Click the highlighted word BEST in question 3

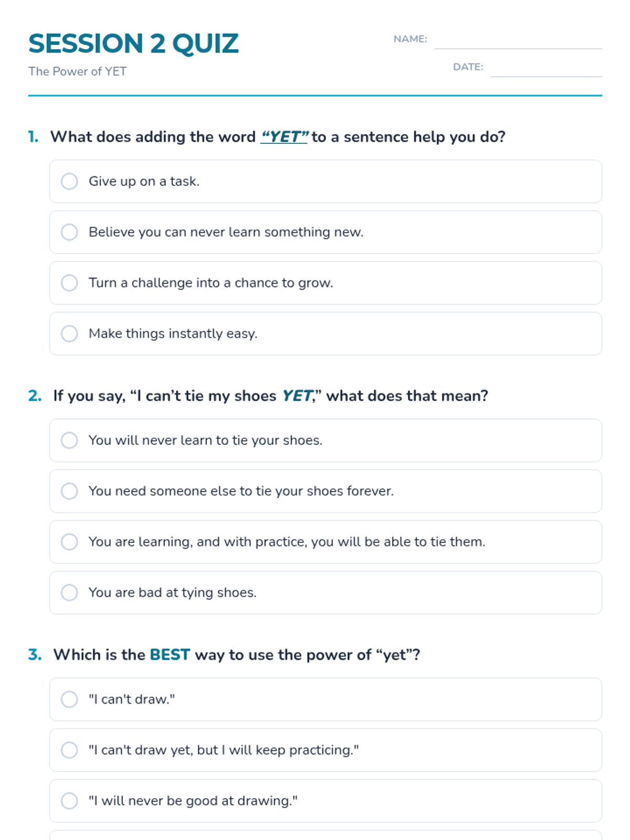(170, 655)
